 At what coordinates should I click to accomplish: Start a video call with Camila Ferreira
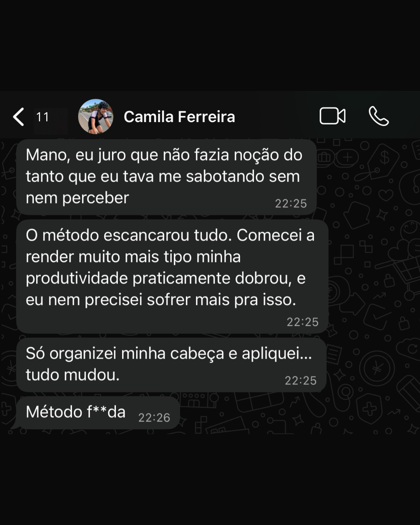coord(332,116)
